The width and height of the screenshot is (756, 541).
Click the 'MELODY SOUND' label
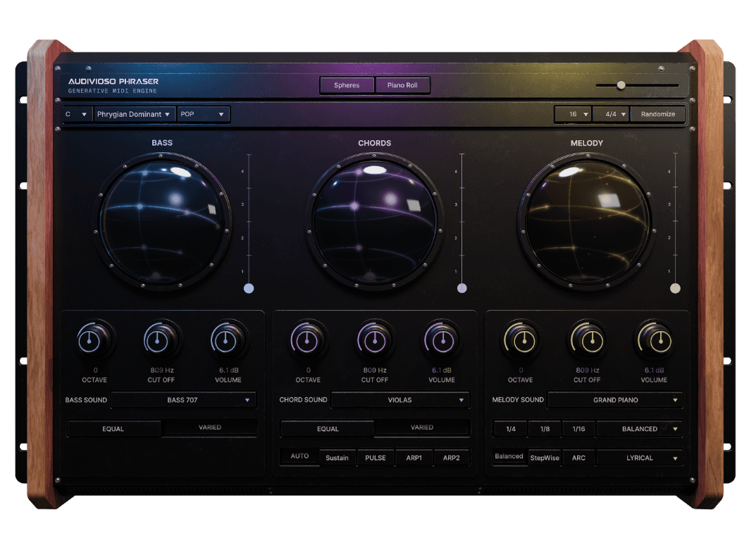pos(518,399)
